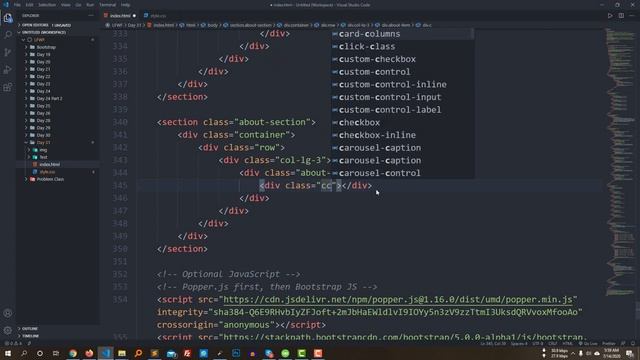Open the Selection menu
640x360 pixels.
pyautogui.click(x=47, y=5)
